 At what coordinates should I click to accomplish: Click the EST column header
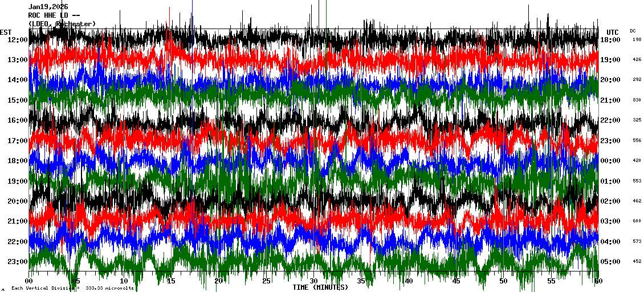point(6,33)
